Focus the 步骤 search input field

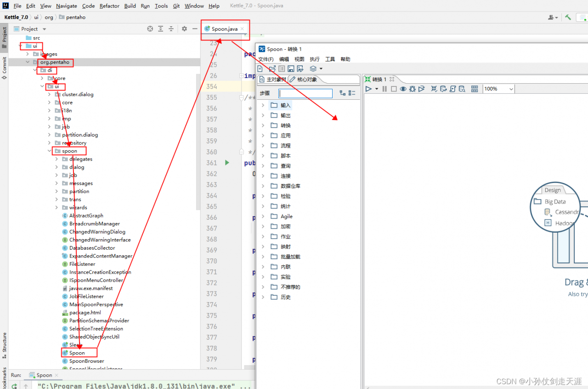(305, 93)
